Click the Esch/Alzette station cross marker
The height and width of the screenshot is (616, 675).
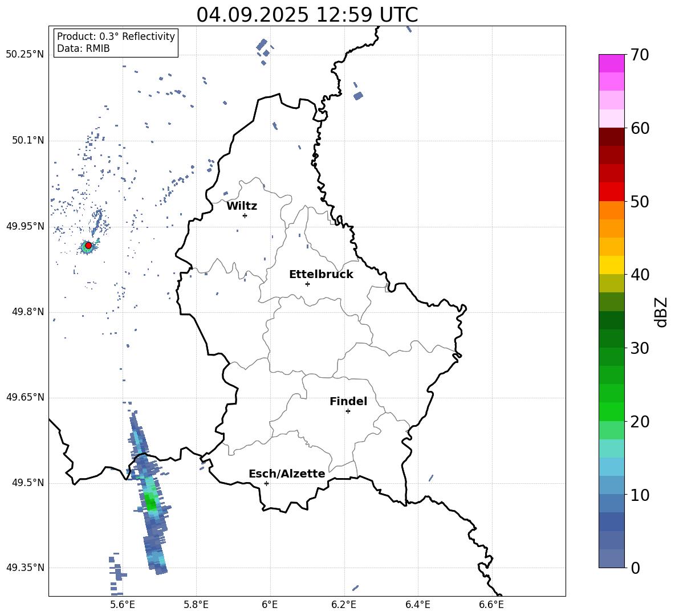[x=266, y=483]
